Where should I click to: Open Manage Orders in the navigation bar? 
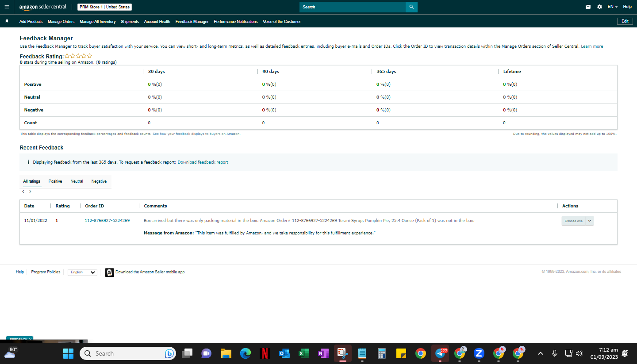[x=61, y=22]
